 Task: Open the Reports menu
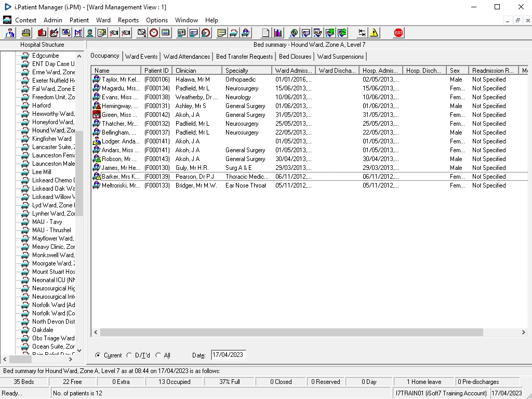point(128,20)
